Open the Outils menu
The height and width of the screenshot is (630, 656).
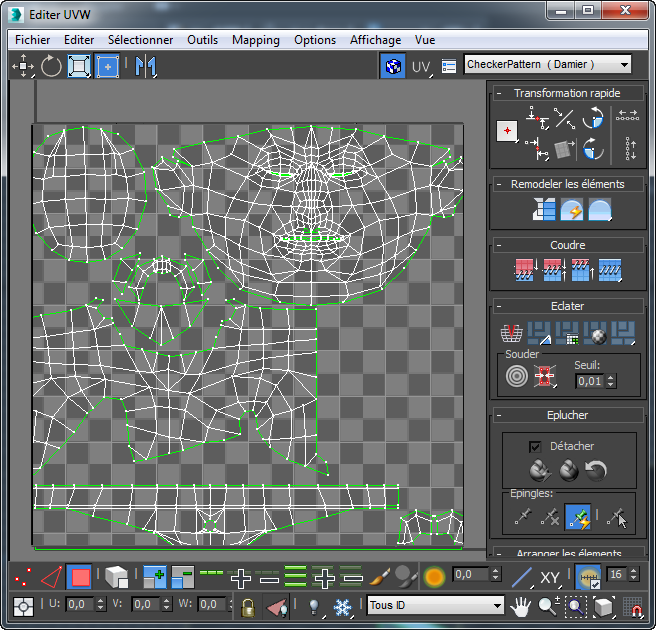tap(202, 40)
